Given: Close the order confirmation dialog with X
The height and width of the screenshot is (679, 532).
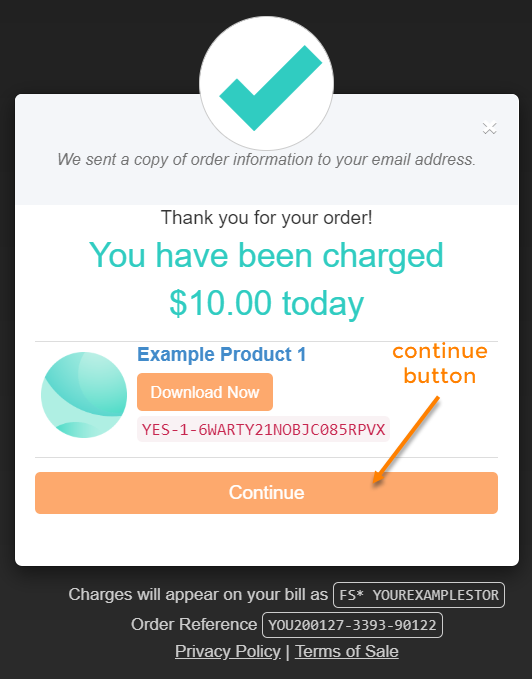Looking at the screenshot, I should pyautogui.click(x=490, y=128).
